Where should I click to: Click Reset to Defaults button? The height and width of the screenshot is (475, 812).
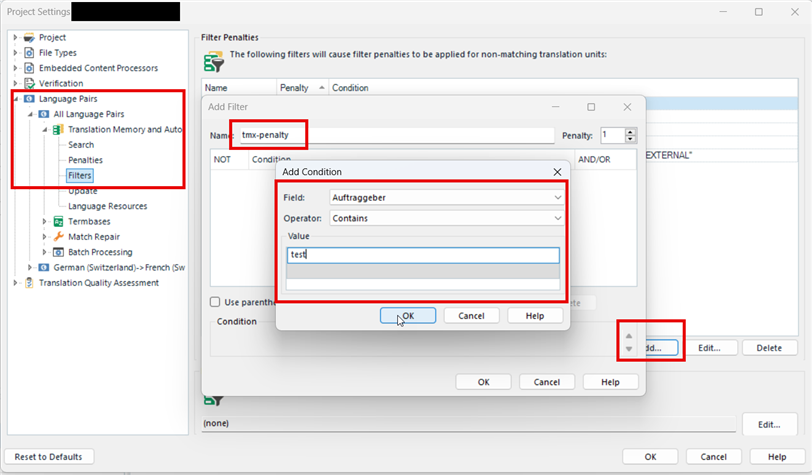coord(49,457)
